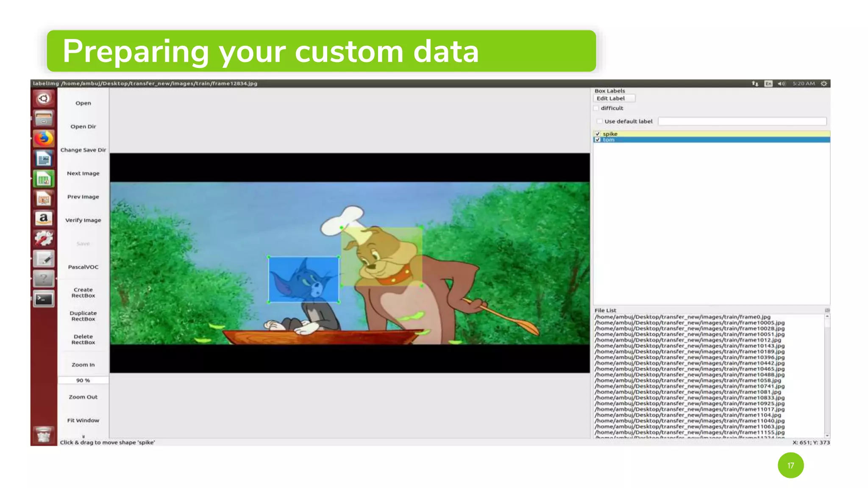Open the Terminal from the dock
The image size is (868, 488).
coord(44,299)
